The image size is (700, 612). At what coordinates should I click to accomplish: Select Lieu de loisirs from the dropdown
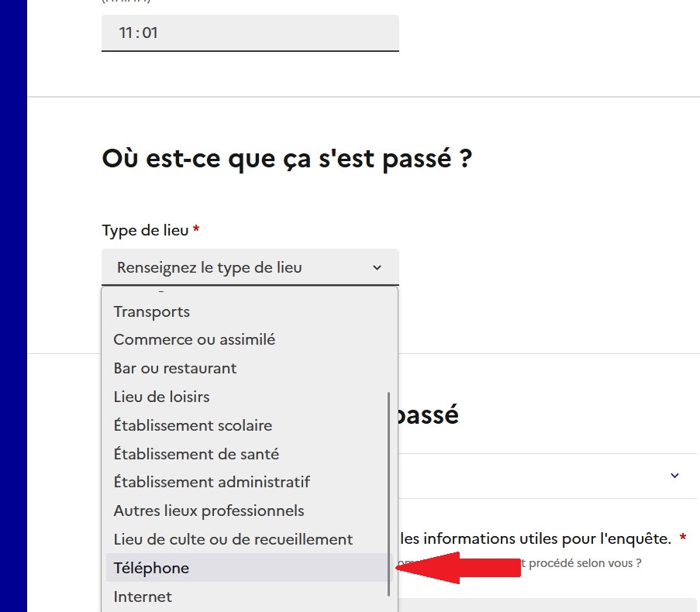160,397
